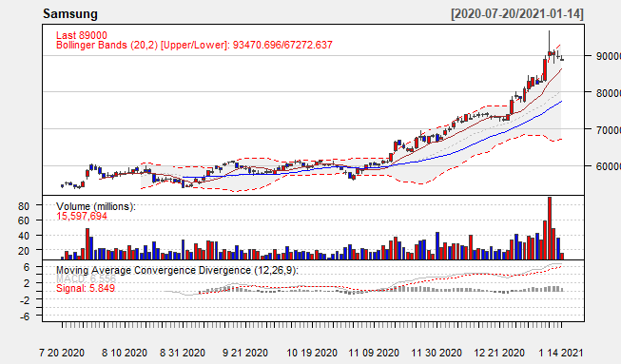The height and width of the screenshot is (364, 621).
Task: Click the 80 tick on volume axis
Action: [24, 206]
